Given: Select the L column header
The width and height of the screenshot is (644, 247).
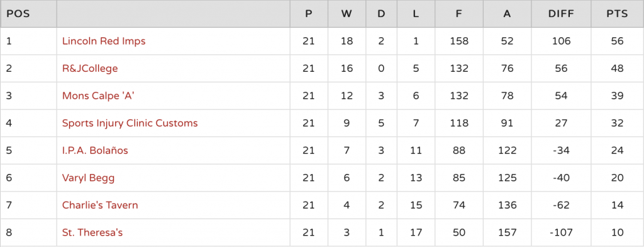Looking at the screenshot, I should coord(416,14).
